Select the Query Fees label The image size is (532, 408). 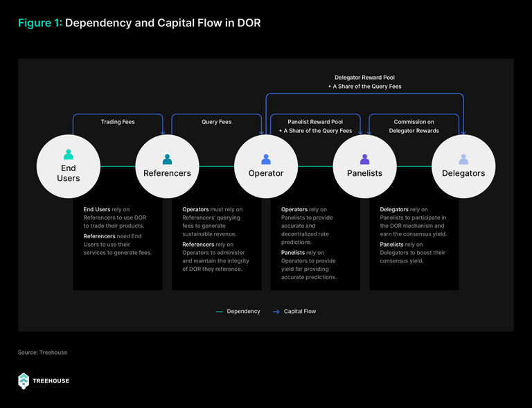click(216, 122)
